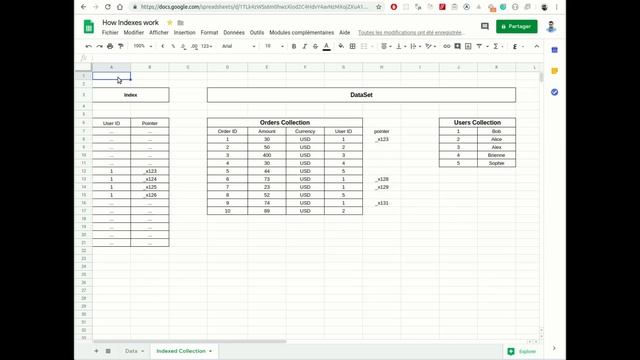Open the Données menu

[234, 33]
